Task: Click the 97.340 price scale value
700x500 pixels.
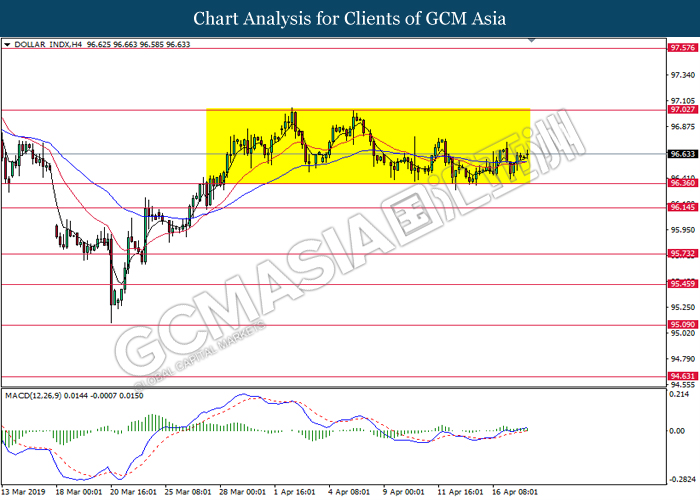Action: click(683, 75)
